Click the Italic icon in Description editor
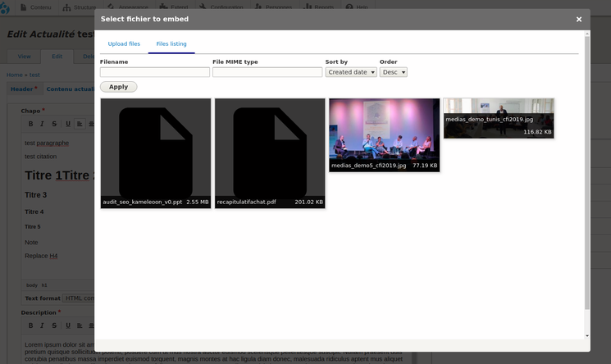Viewport: 611px width, 364px height. point(42,325)
